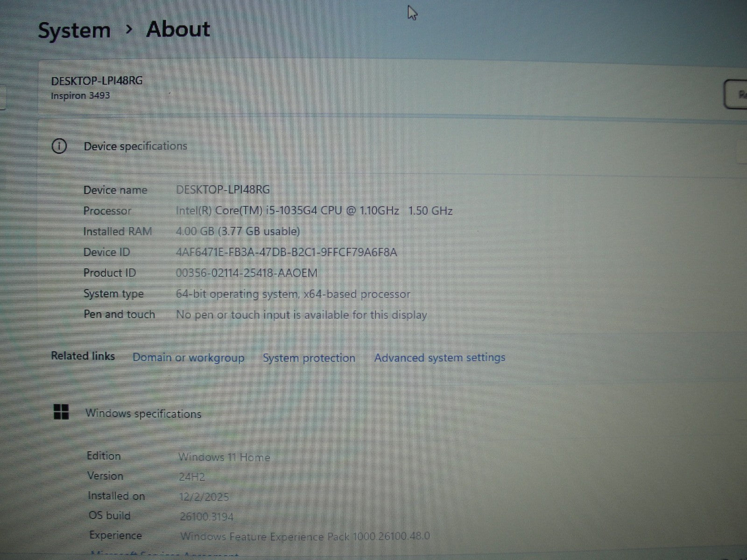Click the Device ID value
The width and height of the screenshot is (747, 560).
[286, 252]
